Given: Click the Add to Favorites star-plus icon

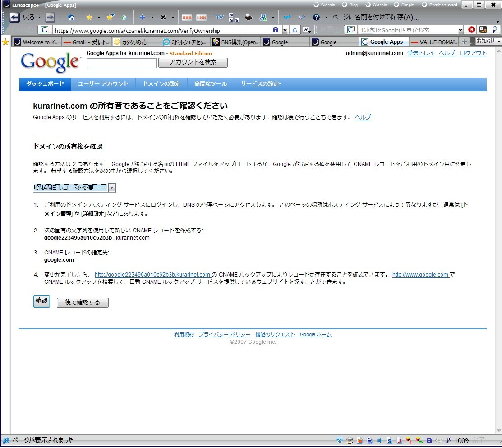Looking at the screenshot, I should pyautogui.click(x=110, y=17).
